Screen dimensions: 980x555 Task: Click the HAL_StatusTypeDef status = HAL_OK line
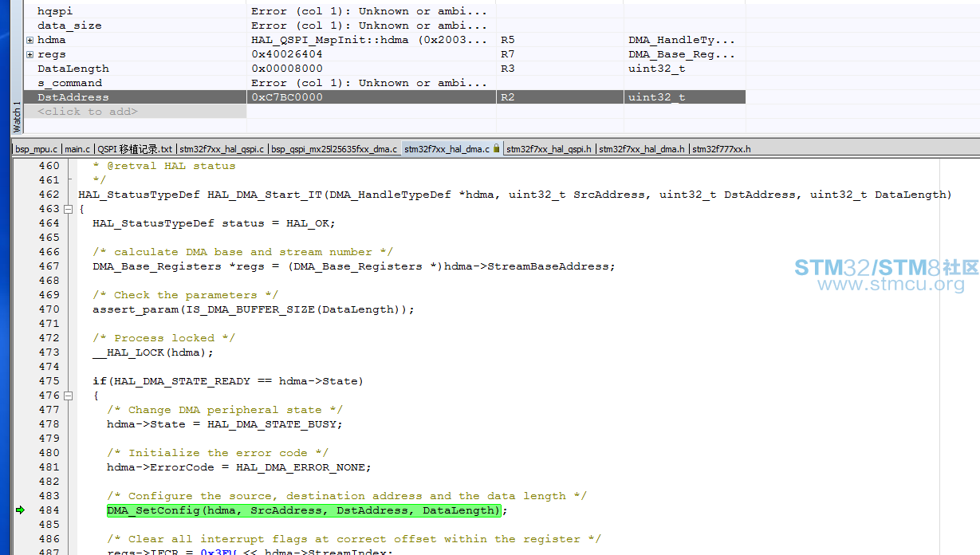point(214,223)
